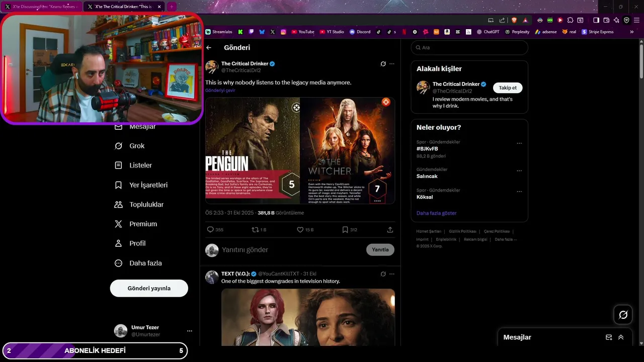Open The Witcher review image
This screenshot has height=362, width=644.
click(348, 151)
